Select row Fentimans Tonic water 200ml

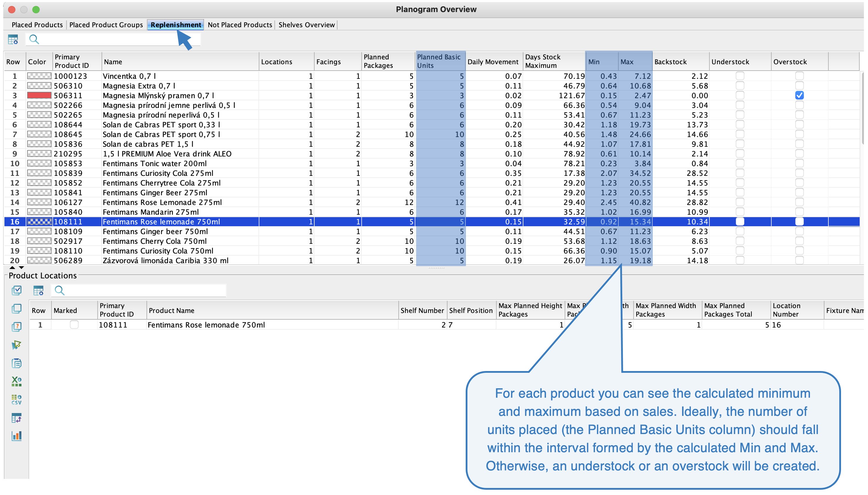(432, 163)
